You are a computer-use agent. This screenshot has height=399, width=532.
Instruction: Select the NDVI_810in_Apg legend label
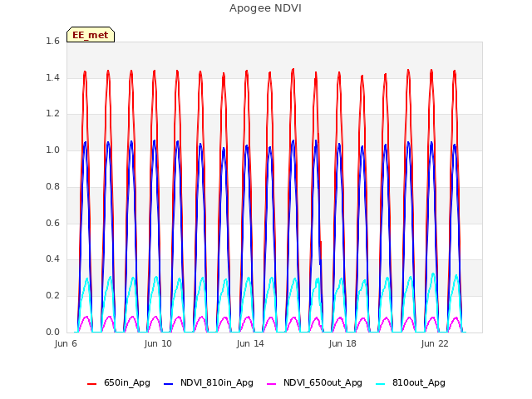(x=217, y=382)
